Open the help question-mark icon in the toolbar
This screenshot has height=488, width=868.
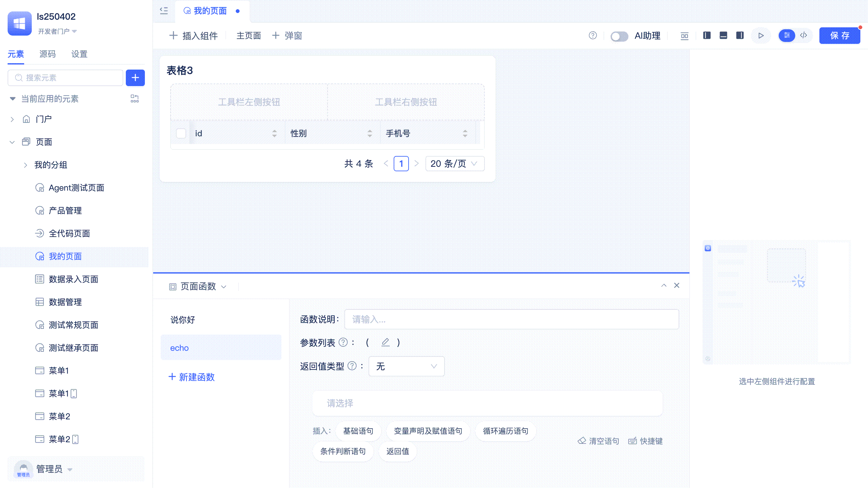click(593, 35)
